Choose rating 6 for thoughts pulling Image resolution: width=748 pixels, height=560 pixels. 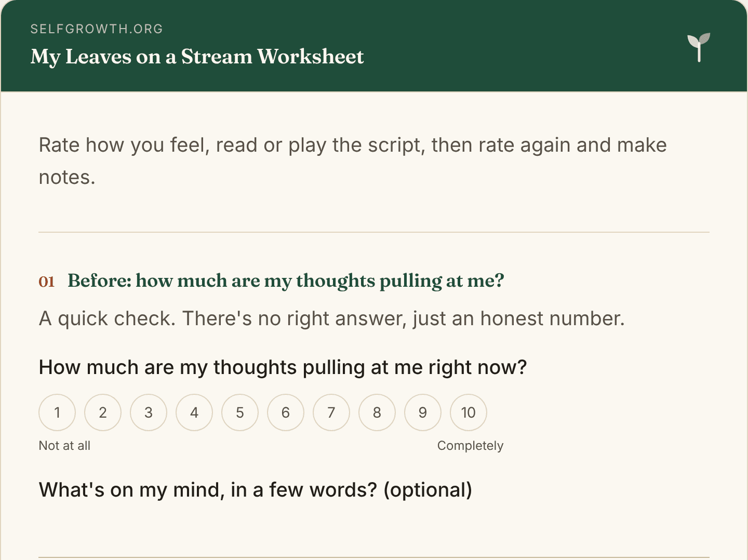click(x=286, y=412)
